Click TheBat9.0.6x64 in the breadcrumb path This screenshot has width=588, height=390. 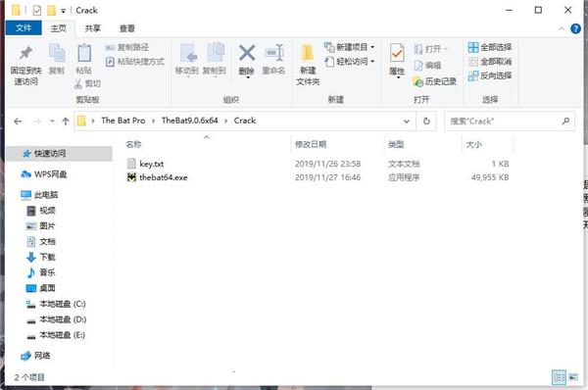pos(190,121)
